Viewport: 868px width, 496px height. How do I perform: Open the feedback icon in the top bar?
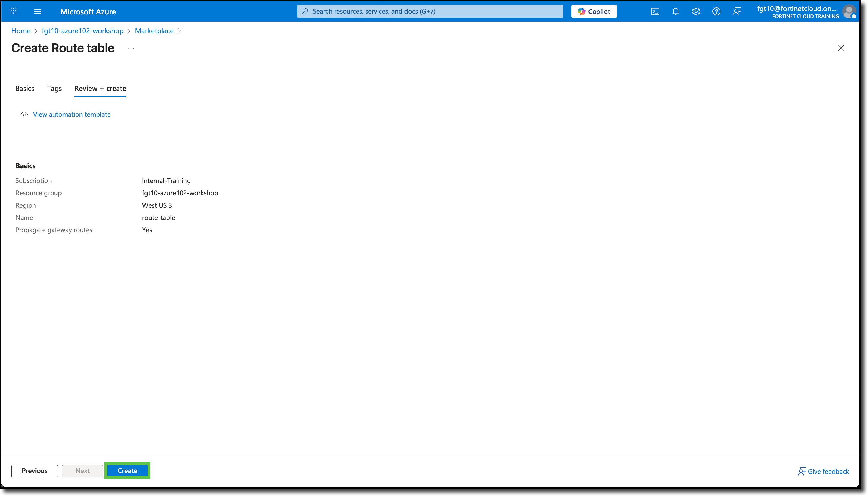click(737, 11)
